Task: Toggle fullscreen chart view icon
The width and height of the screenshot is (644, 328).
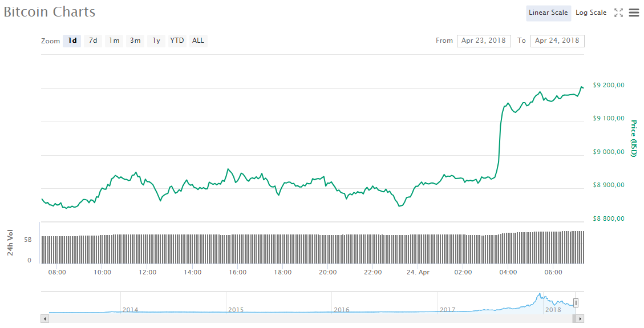Action: pos(618,13)
